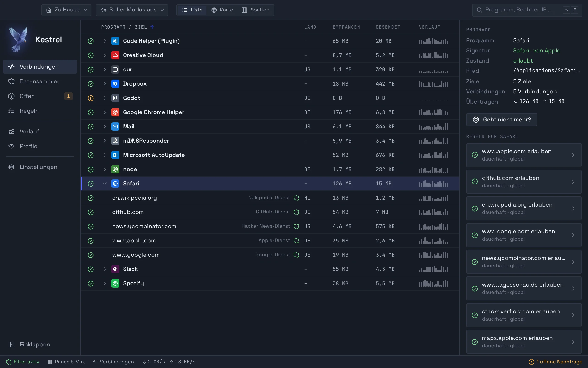Image resolution: width=588 pixels, height=368 pixels.
Task: Click Pause 5 Min. in status bar
Action: (66, 362)
